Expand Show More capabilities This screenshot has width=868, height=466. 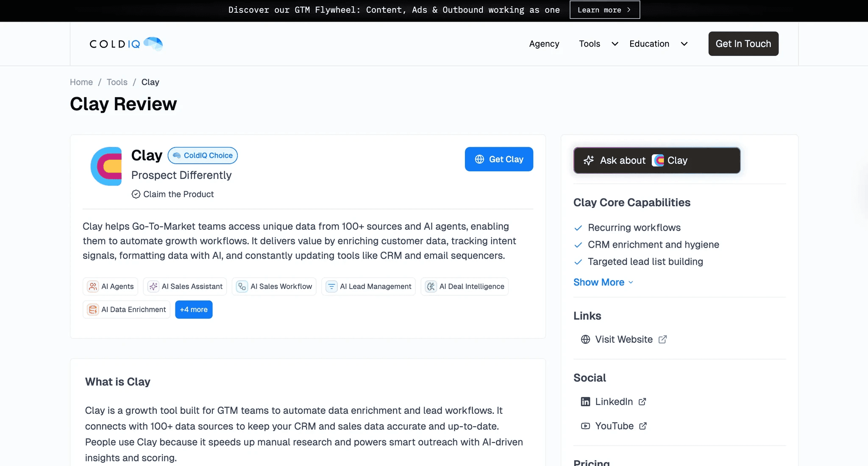(603, 282)
